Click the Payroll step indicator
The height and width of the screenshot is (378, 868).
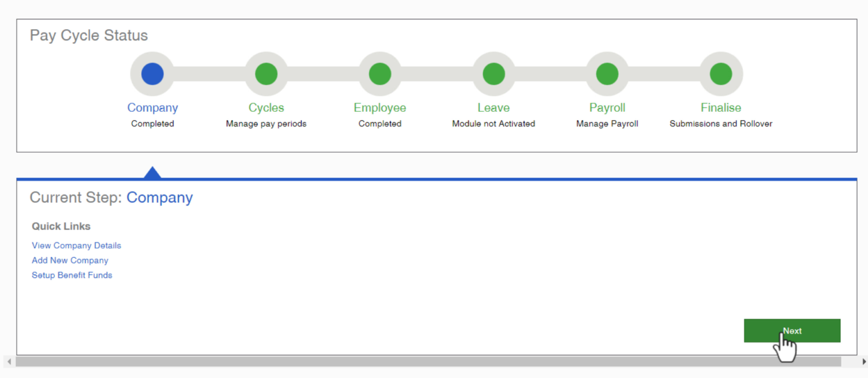[x=606, y=73]
